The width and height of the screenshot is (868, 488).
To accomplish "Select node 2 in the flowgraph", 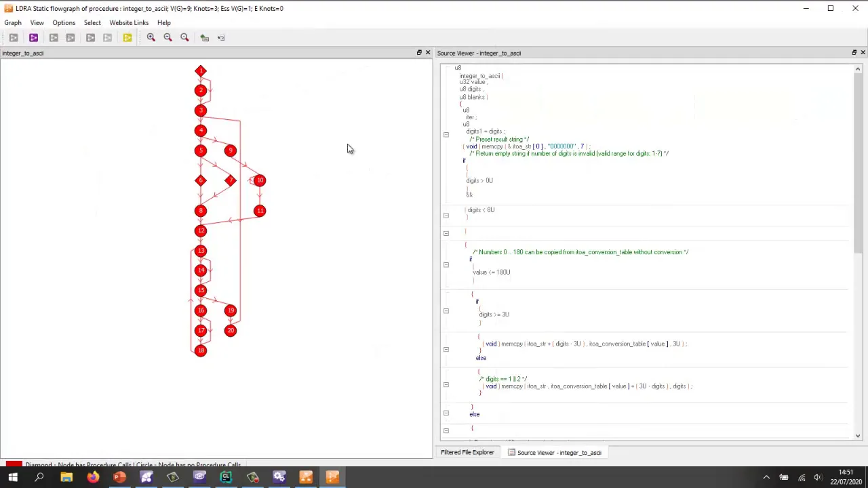I will click(x=200, y=90).
